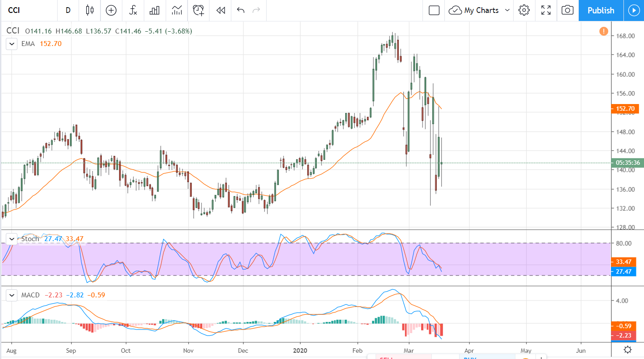
Task: Switch chart to fullscreen mode
Action: [546, 10]
